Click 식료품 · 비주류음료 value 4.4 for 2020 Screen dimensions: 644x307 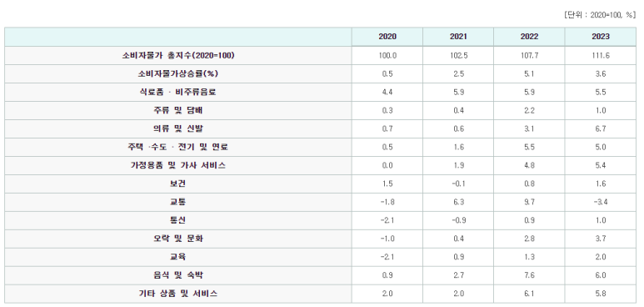tap(387, 92)
